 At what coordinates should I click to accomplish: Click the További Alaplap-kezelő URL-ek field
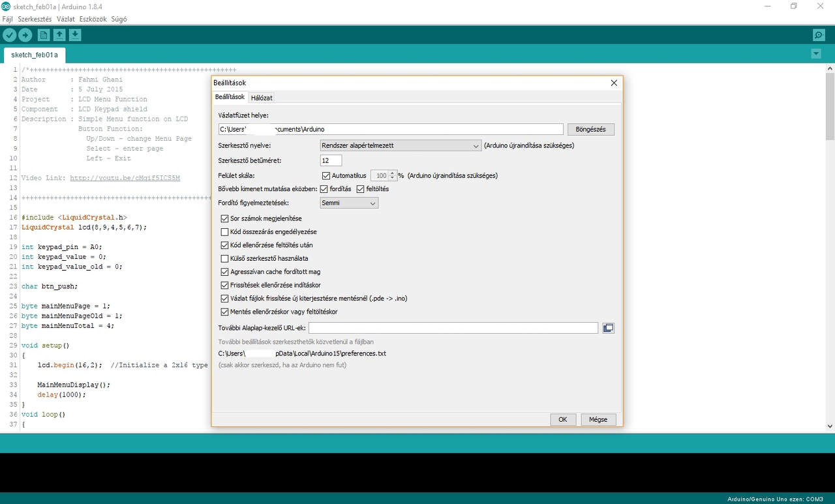(453, 328)
